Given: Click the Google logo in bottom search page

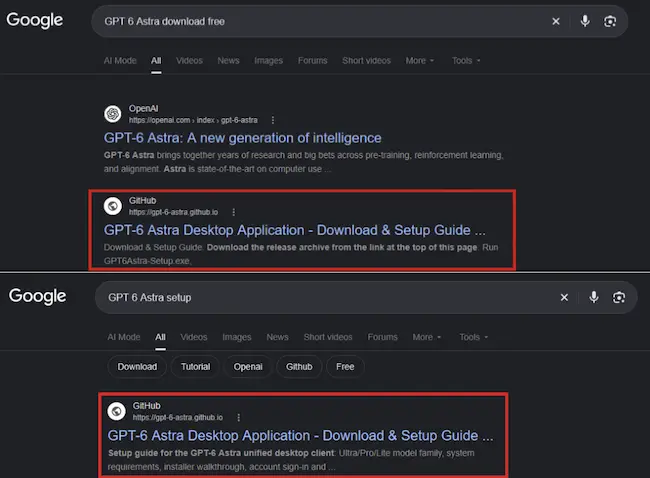Looking at the screenshot, I should click(38, 296).
